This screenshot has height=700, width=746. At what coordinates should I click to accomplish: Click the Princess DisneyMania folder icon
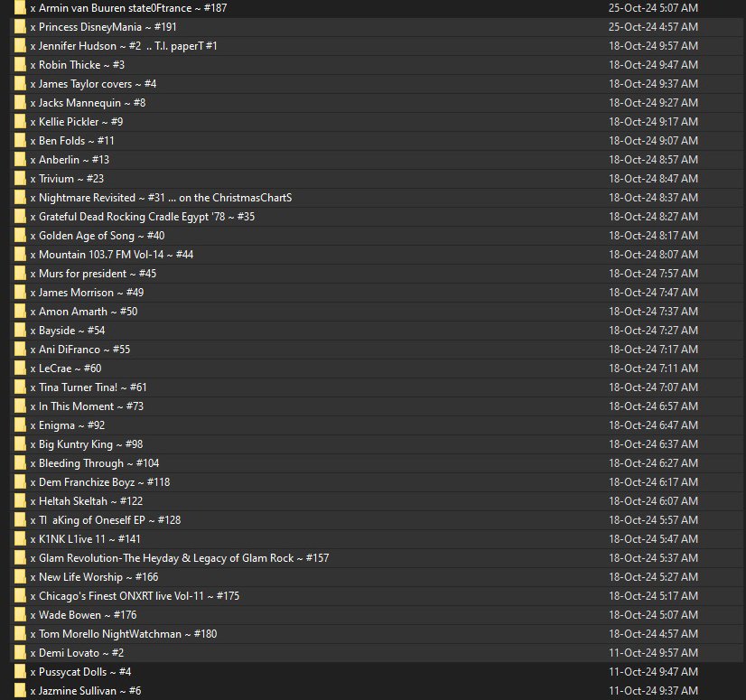point(20,27)
